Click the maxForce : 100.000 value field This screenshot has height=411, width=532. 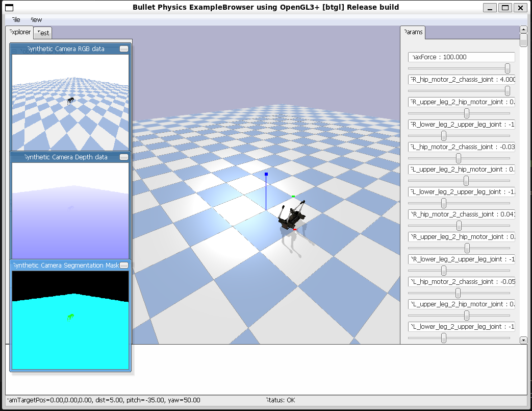(462, 57)
